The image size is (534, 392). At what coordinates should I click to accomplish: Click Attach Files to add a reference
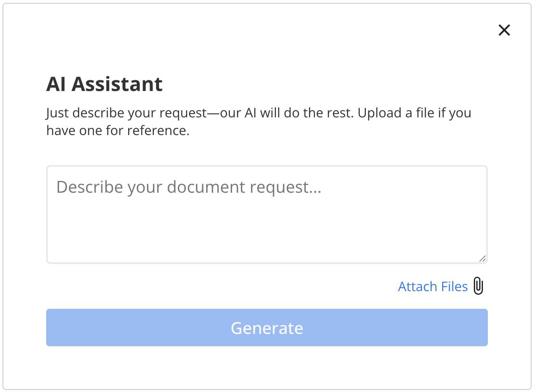coord(433,286)
